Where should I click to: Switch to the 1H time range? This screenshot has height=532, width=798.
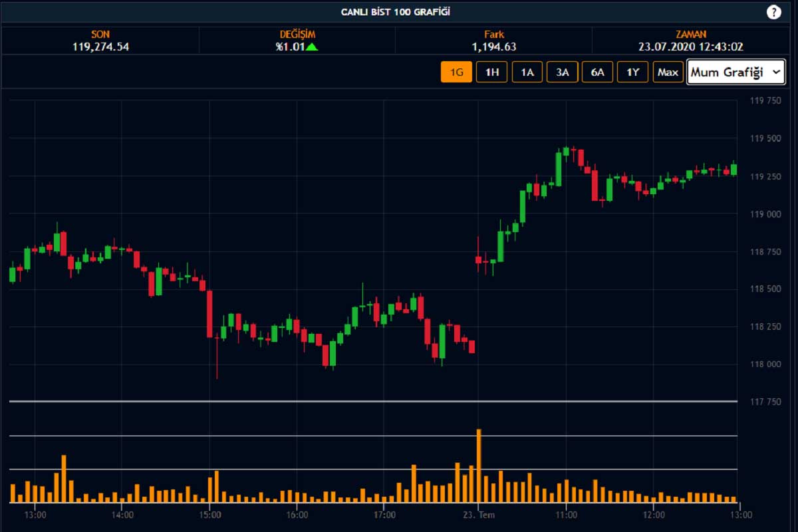[x=492, y=72]
